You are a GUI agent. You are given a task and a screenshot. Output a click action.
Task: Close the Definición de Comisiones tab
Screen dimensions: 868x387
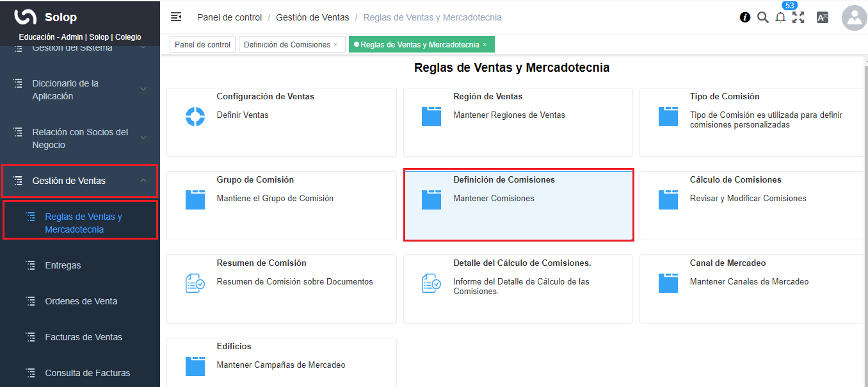335,45
